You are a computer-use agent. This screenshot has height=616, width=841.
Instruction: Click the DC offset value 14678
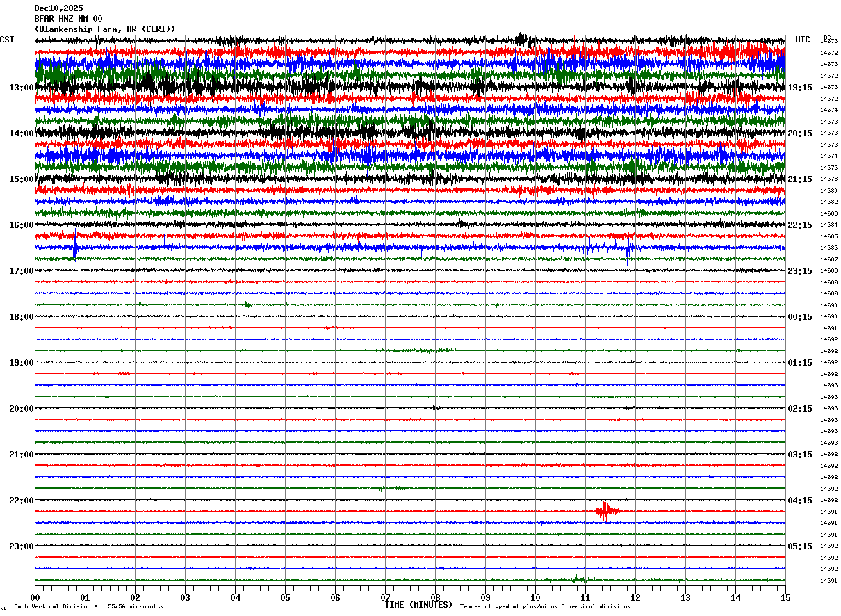point(828,179)
